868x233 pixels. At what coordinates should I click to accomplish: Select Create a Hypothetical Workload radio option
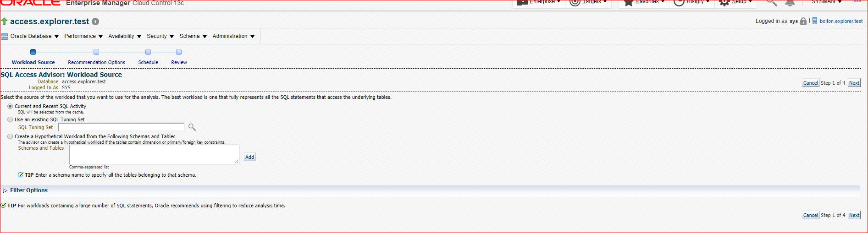click(x=10, y=136)
